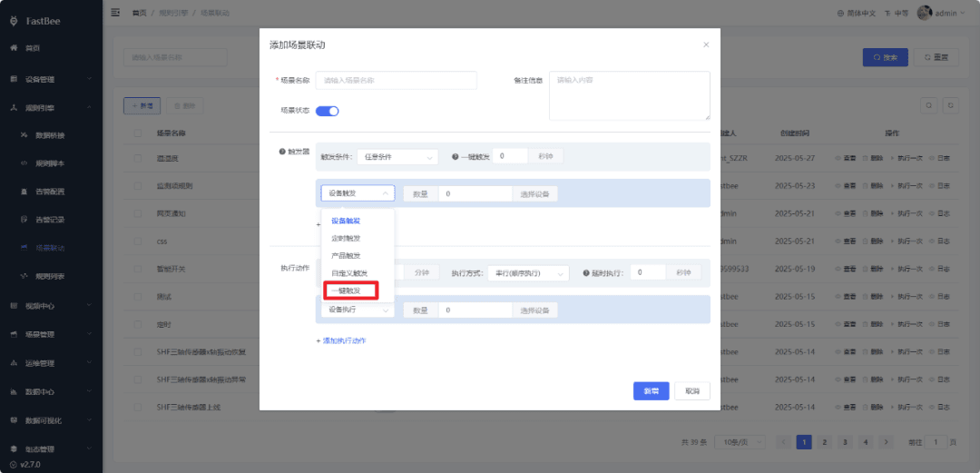Collapse 规则引擎 sidebar menu
Screen dimensions: 980x473
(51, 108)
